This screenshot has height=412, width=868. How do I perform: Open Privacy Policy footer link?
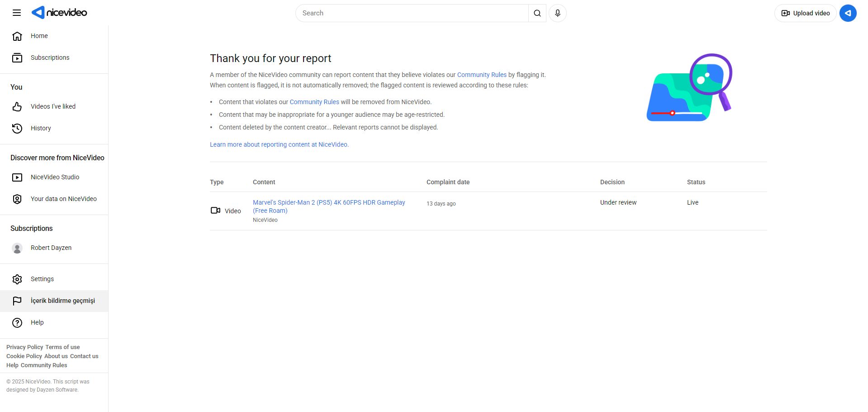click(24, 347)
